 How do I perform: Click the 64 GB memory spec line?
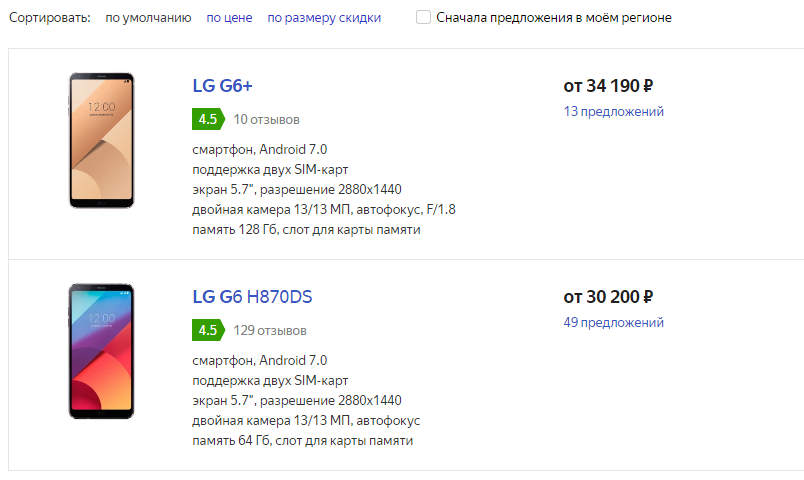tap(303, 441)
